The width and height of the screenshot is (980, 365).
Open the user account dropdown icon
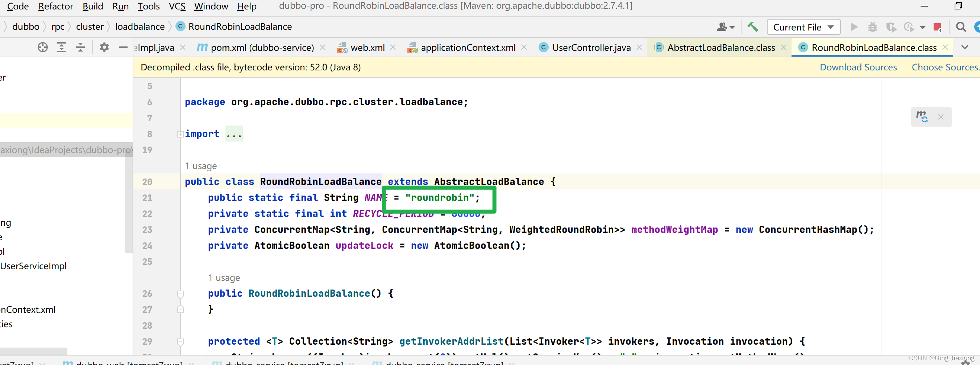[725, 27]
